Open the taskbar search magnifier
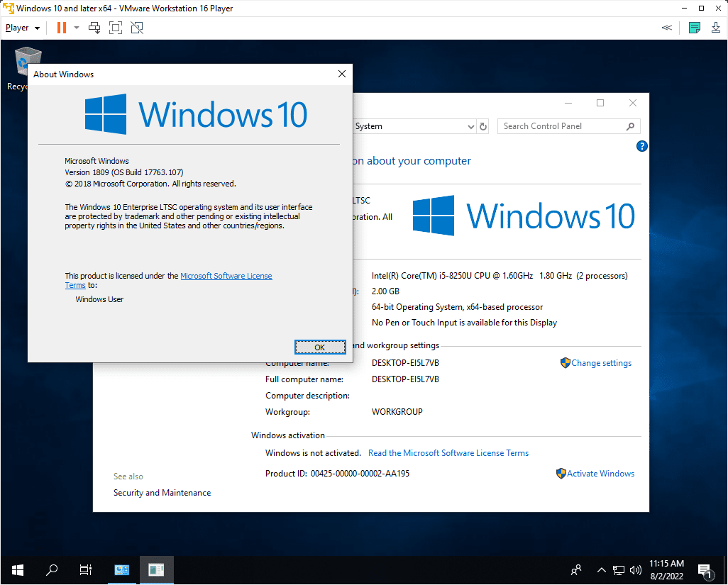The height and width of the screenshot is (585, 728). click(52, 569)
